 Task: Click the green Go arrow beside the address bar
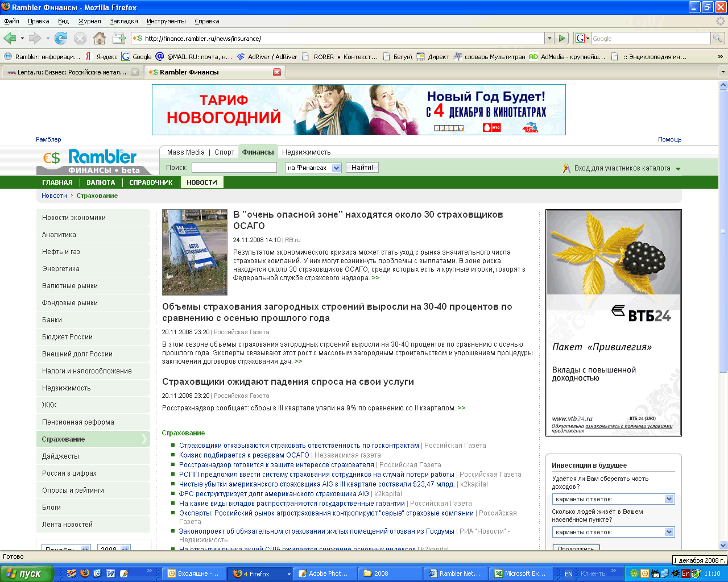[x=562, y=38]
